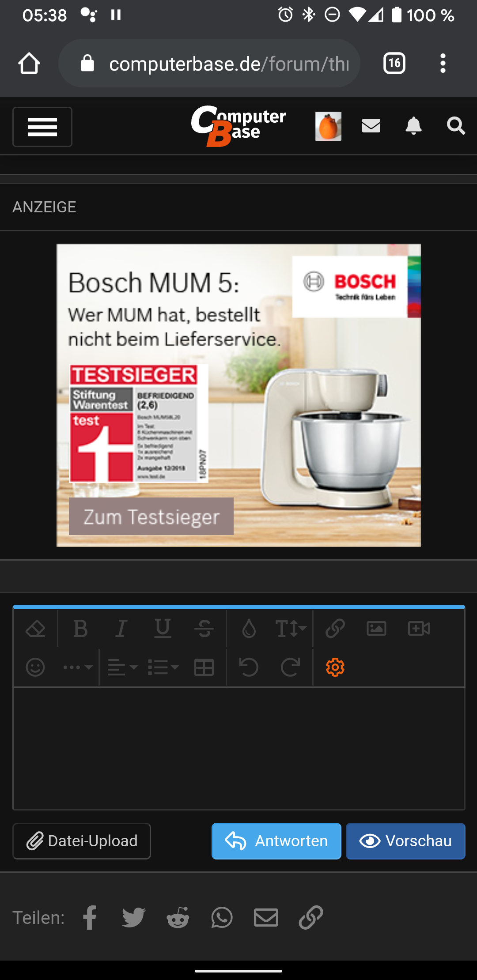Undo the last edit in the editor
Image resolution: width=477 pixels, height=980 pixels.
(249, 667)
